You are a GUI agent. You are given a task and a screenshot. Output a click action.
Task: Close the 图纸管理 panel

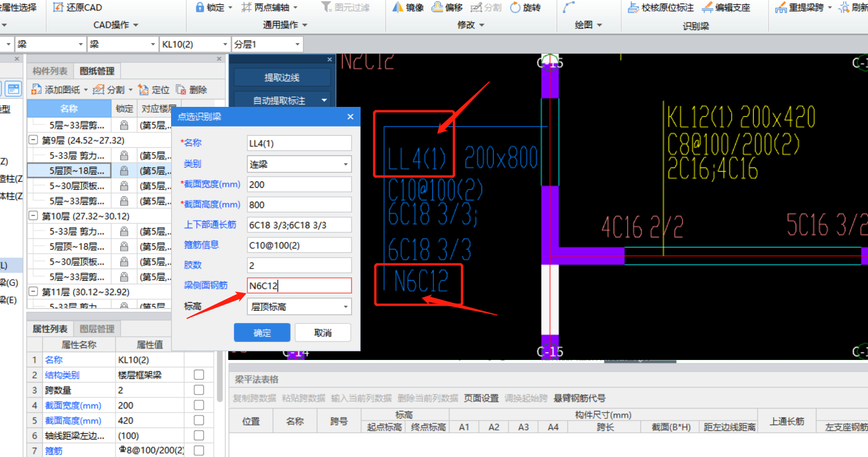(x=219, y=59)
